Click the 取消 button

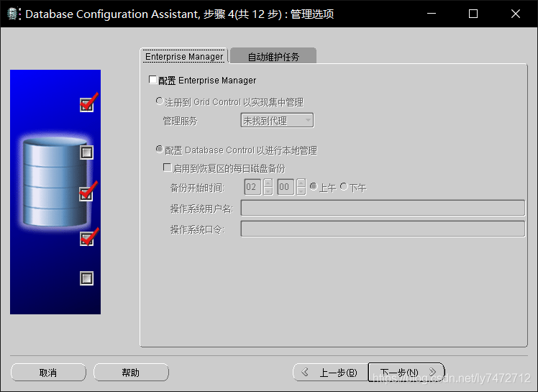[48, 373]
